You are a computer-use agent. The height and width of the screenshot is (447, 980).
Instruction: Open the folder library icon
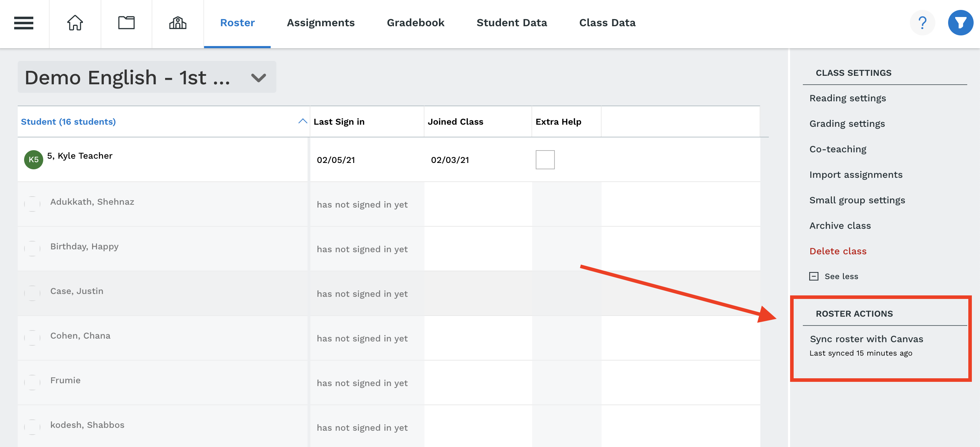click(x=126, y=23)
